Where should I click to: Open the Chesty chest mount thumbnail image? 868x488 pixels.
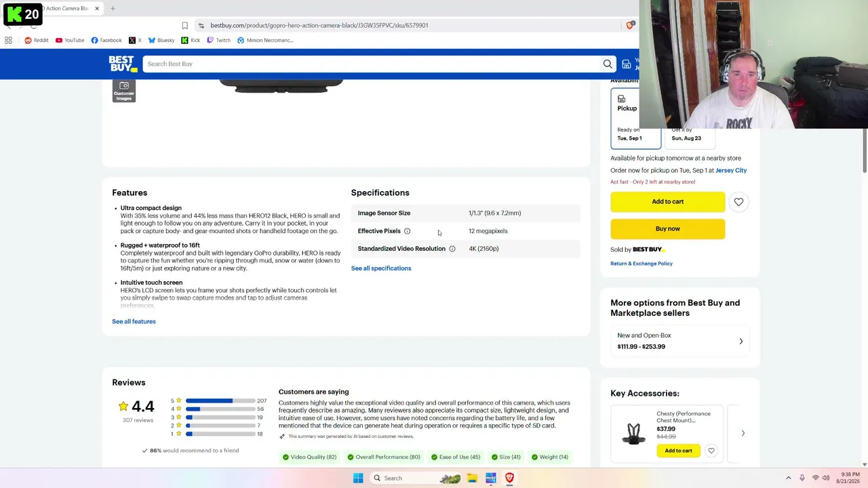coord(633,433)
